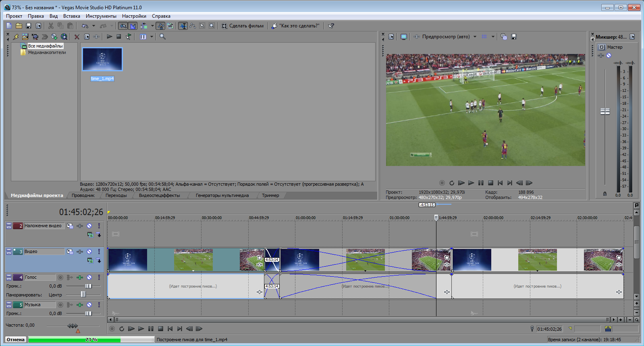Open track motion for 'Наложение видео' track
The width and height of the screenshot is (644, 346).
(70, 226)
